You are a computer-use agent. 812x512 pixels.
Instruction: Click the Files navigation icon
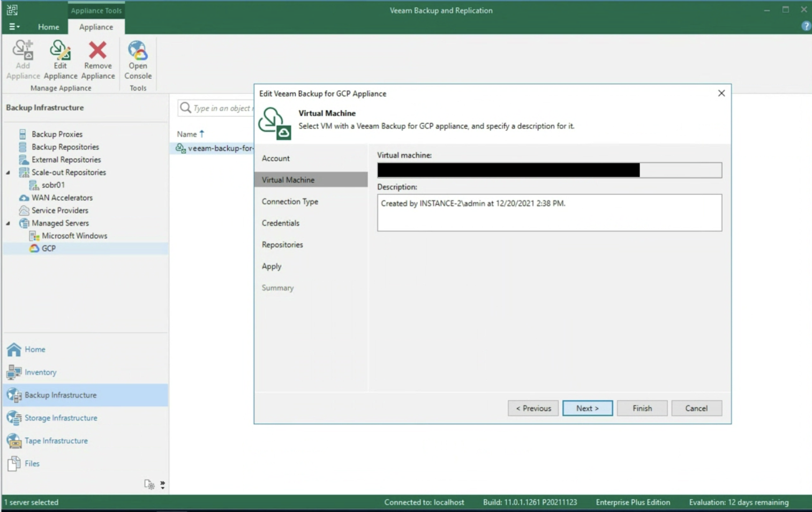(x=14, y=464)
